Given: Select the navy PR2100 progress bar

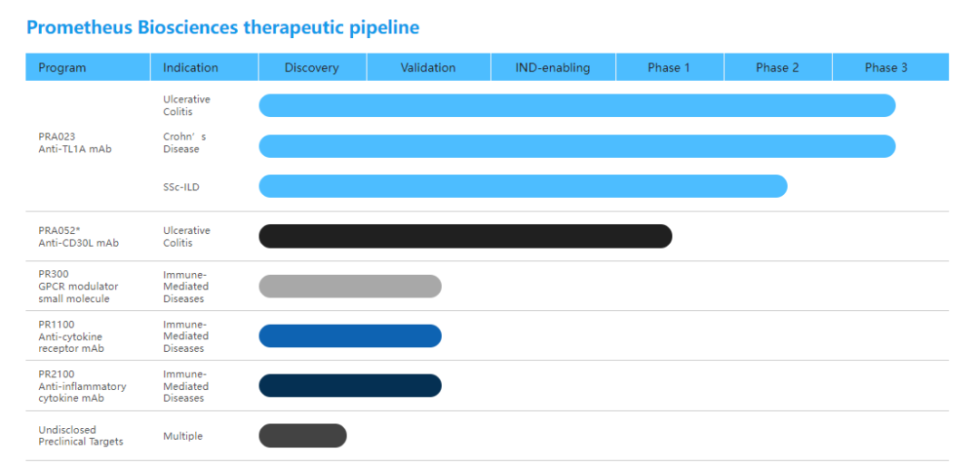Looking at the screenshot, I should coord(350,385).
